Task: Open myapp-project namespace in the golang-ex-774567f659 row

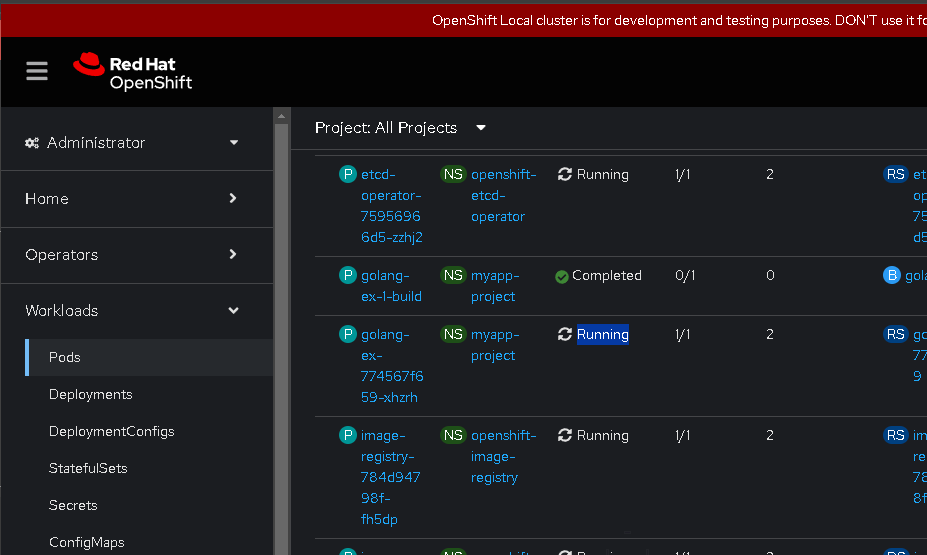Action: click(x=495, y=345)
